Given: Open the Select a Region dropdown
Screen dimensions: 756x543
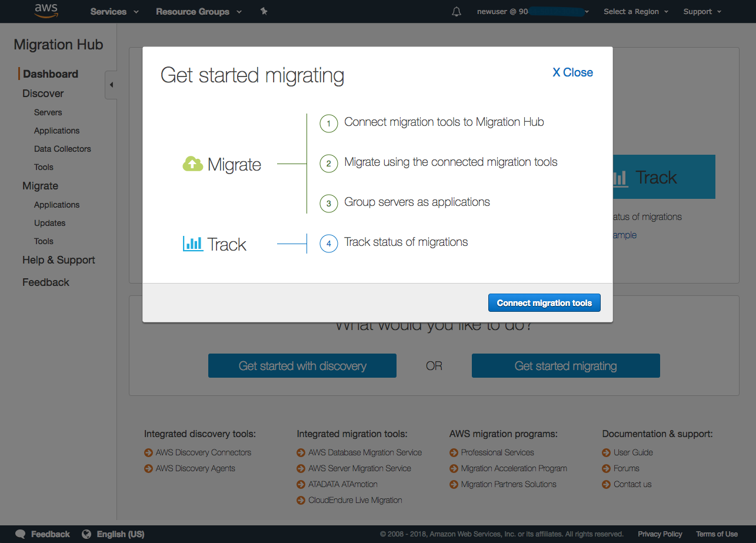Looking at the screenshot, I should coord(635,12).
